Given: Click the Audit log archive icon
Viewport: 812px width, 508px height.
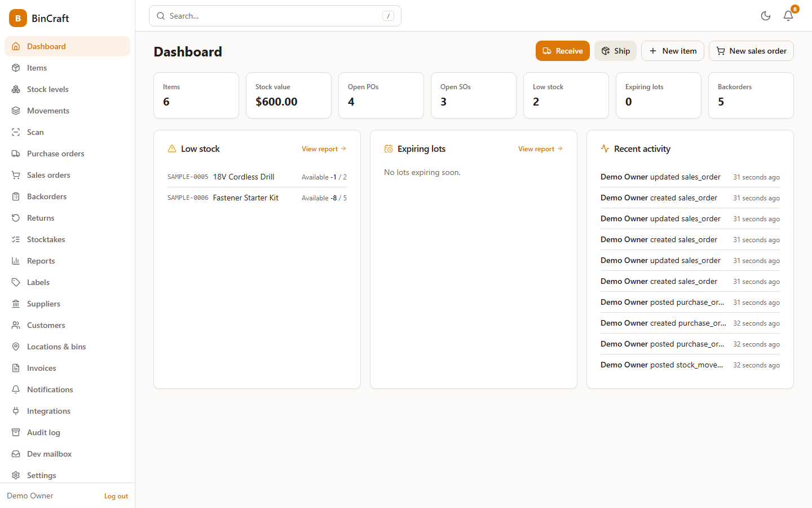Looking at the screenshot, I should coord(16,432).
